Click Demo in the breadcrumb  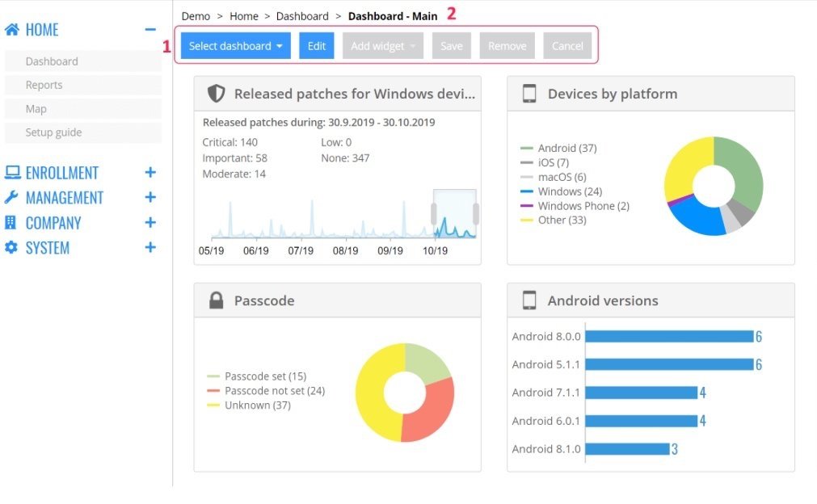[x=196, y=16]
